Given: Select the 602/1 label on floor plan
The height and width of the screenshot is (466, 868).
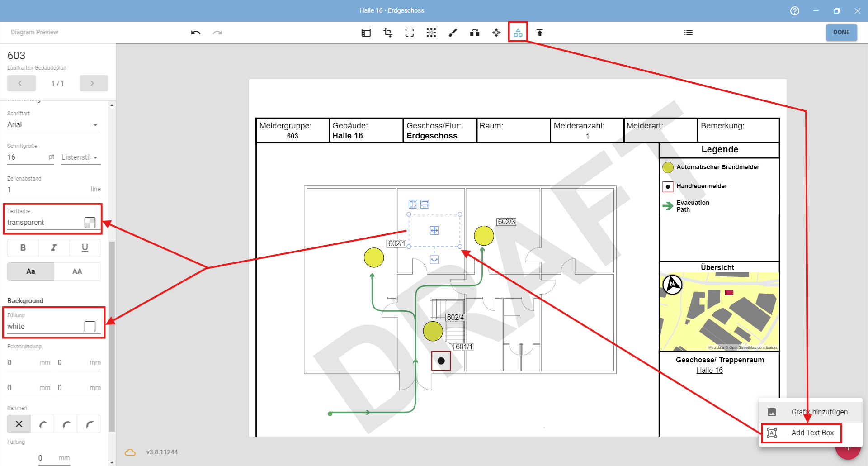Looking at the screenshot, I should tap(397, 244).
